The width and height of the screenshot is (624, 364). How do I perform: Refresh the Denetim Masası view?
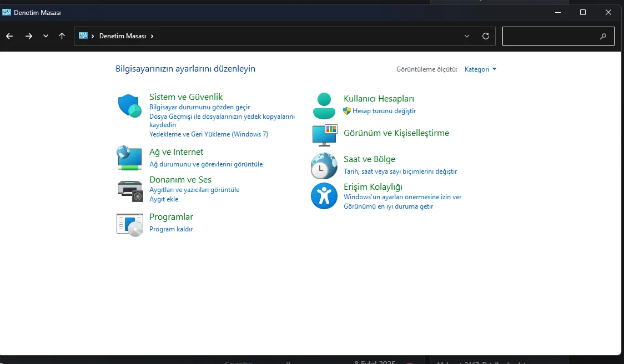[x=486, y=36]
